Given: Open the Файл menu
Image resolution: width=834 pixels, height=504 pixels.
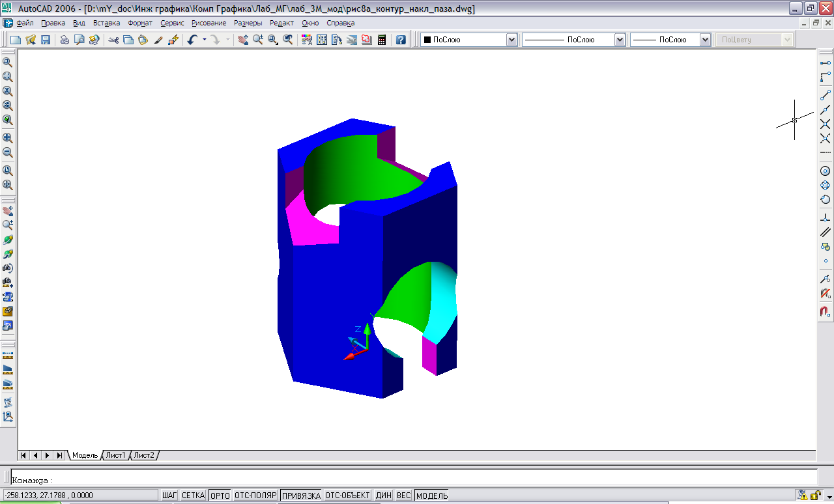Looking at the screenshot, I should [25, 23].
